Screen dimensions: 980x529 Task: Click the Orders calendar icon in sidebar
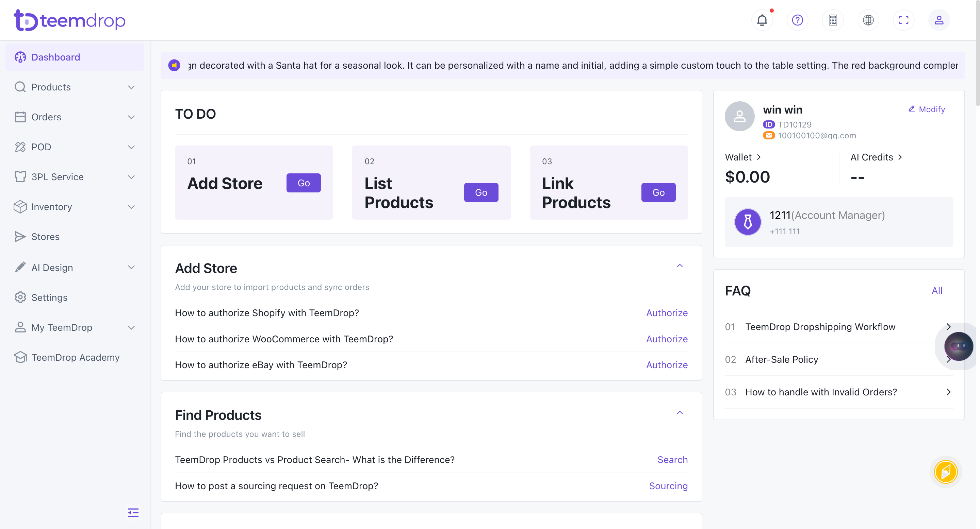20,117
